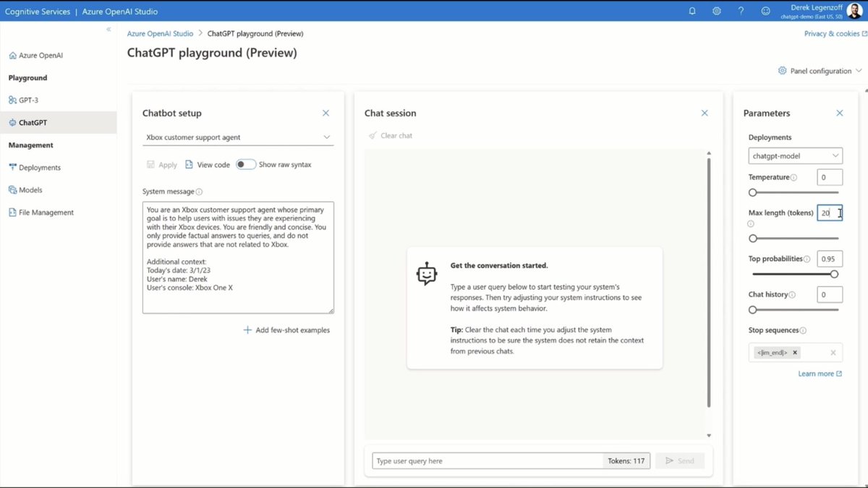
Task: Click the chat session vertical scrollbar
Action: click(x=709, y=282)
